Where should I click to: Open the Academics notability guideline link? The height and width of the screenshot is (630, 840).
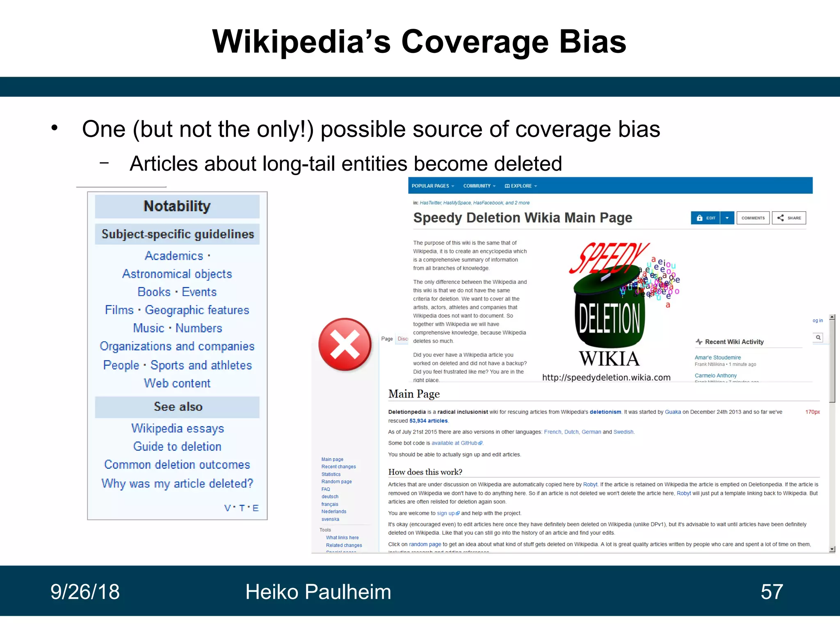point(174,256)
